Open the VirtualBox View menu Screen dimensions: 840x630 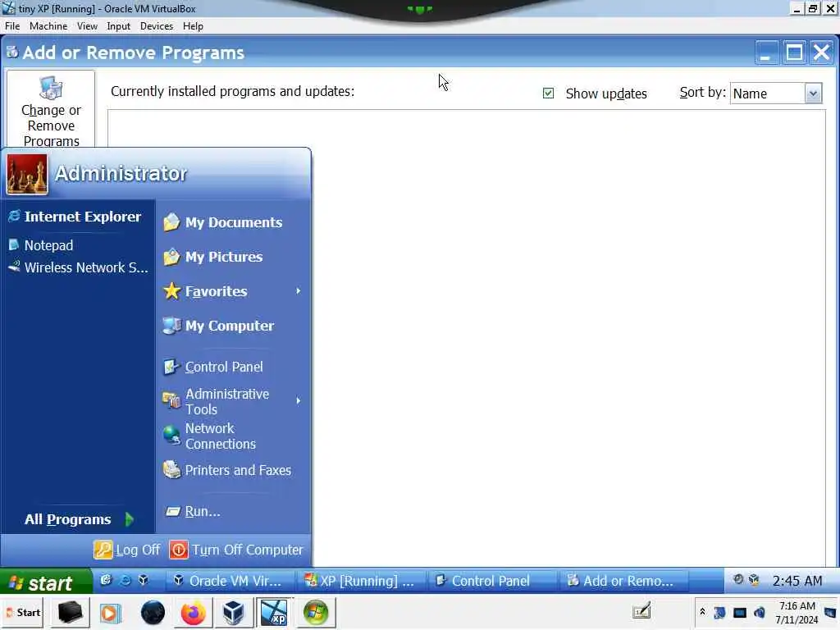coord(87,26)
